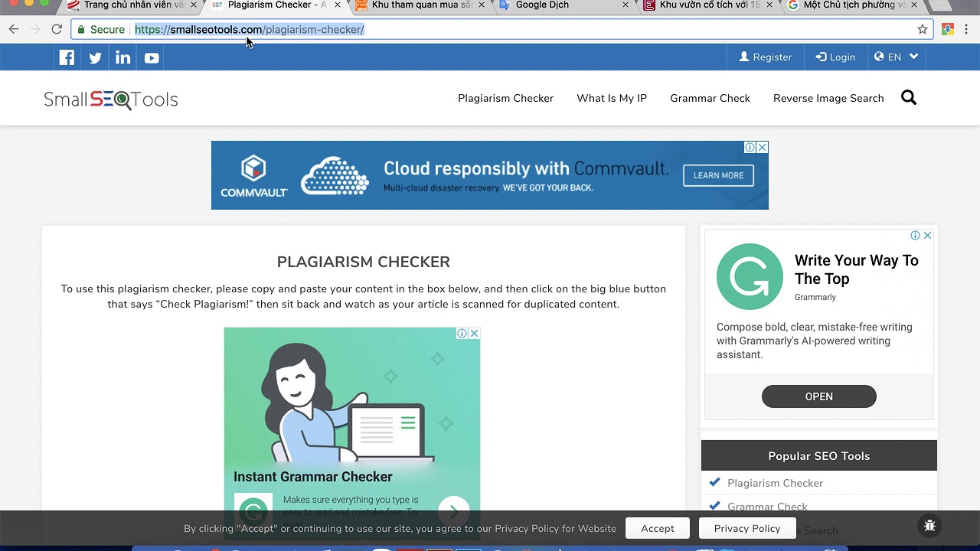Screen dimensions: 980x551
Task: Click the Chrome extension icon in toolbar
Action: coord(948,29)
